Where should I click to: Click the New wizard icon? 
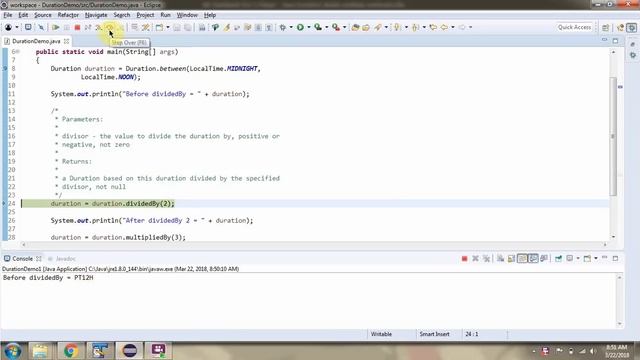tap(159, 27)
